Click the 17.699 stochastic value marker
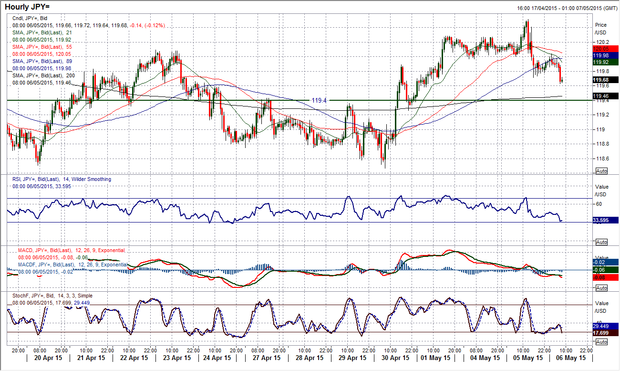 tap(605, 333)
